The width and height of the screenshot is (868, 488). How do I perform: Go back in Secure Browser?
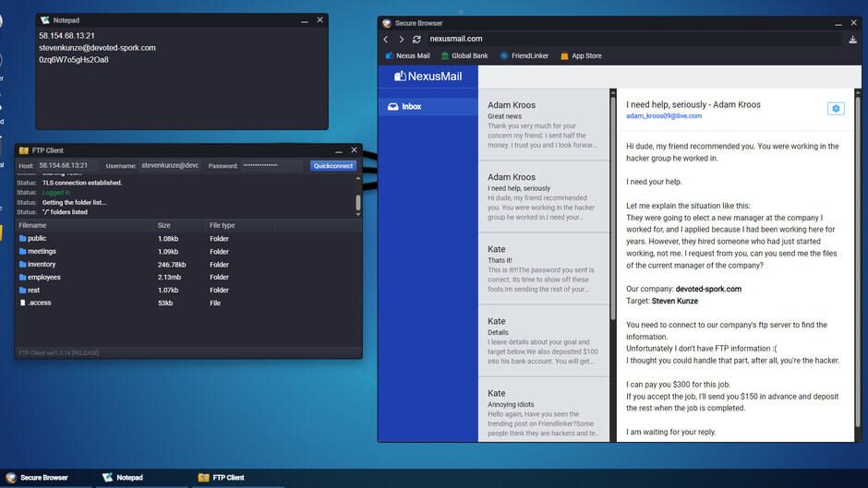click(x=386, y=40)
